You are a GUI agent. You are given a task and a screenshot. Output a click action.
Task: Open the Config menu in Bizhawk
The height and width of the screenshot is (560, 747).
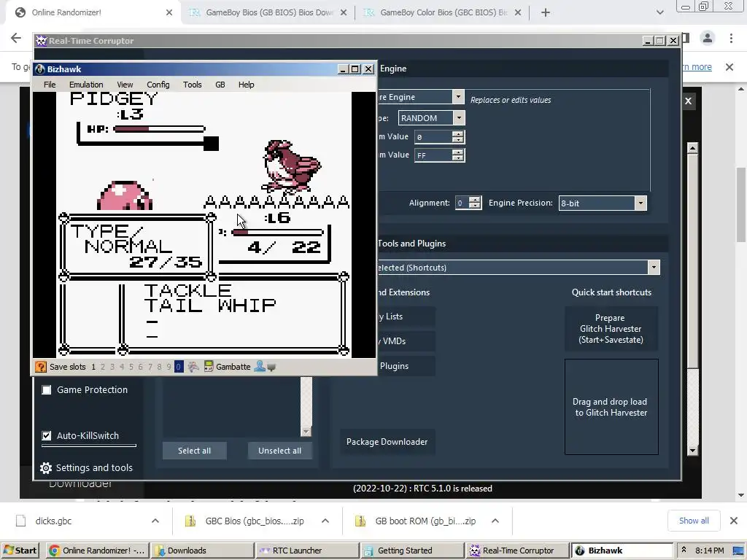tap(158, 85)
